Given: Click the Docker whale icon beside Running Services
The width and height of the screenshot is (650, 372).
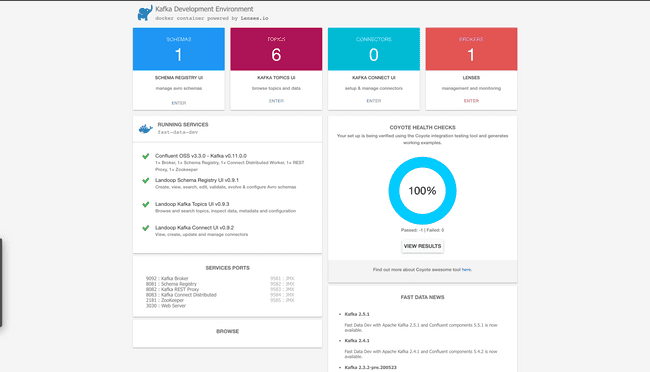Looking at the screenshot, I should pos(146,129).
